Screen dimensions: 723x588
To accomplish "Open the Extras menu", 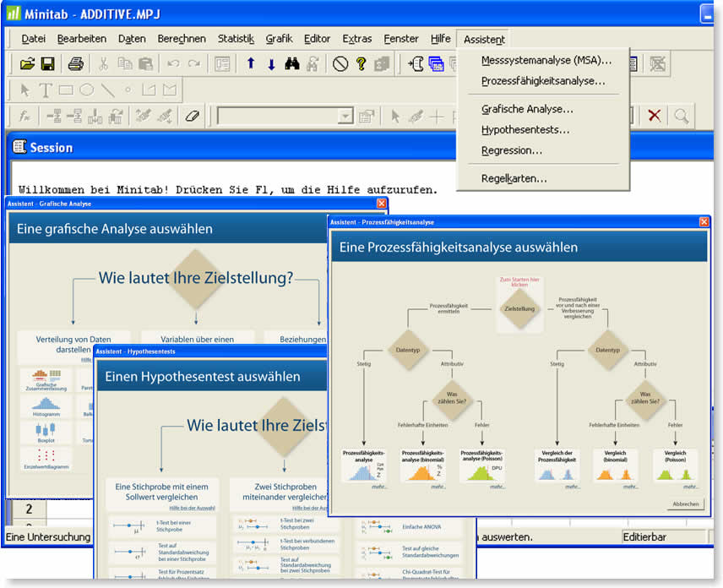I will pos(357,39).
